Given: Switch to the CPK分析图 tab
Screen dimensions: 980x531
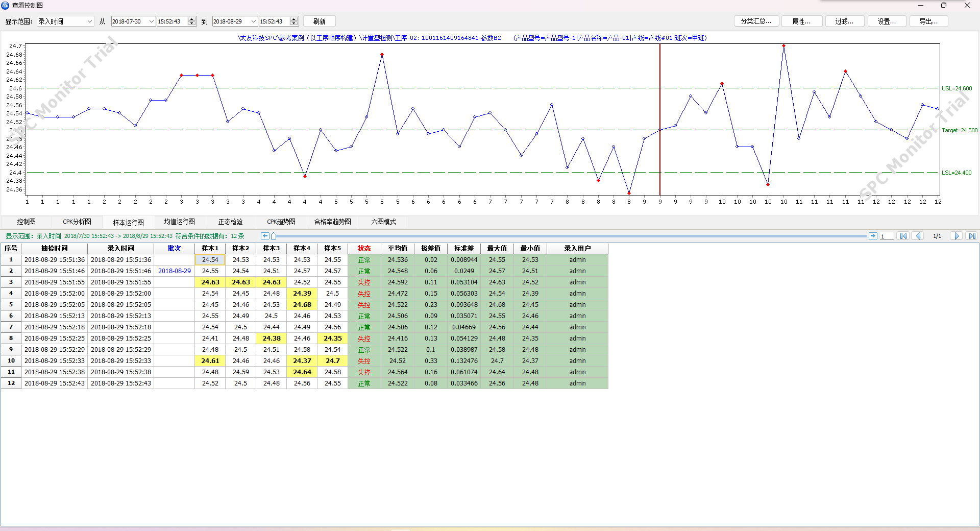Looking at the screenshot, I should [x=77, y=222].
